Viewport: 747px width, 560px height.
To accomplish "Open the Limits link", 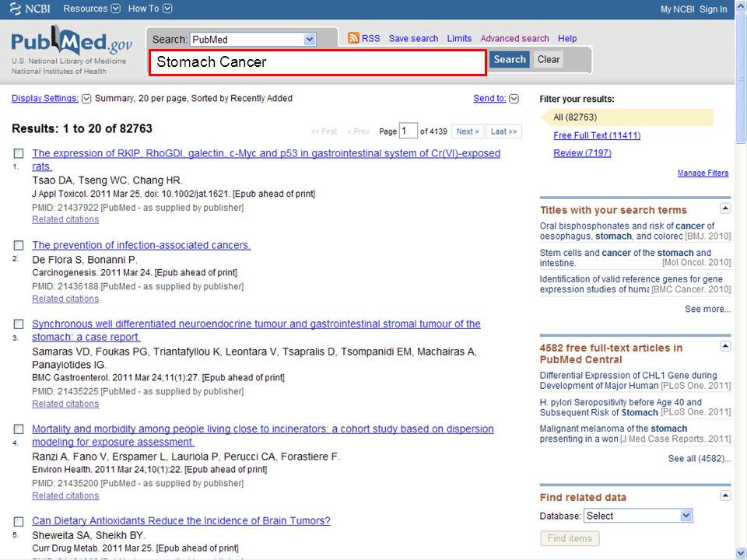I will click(x=459, y=39).
